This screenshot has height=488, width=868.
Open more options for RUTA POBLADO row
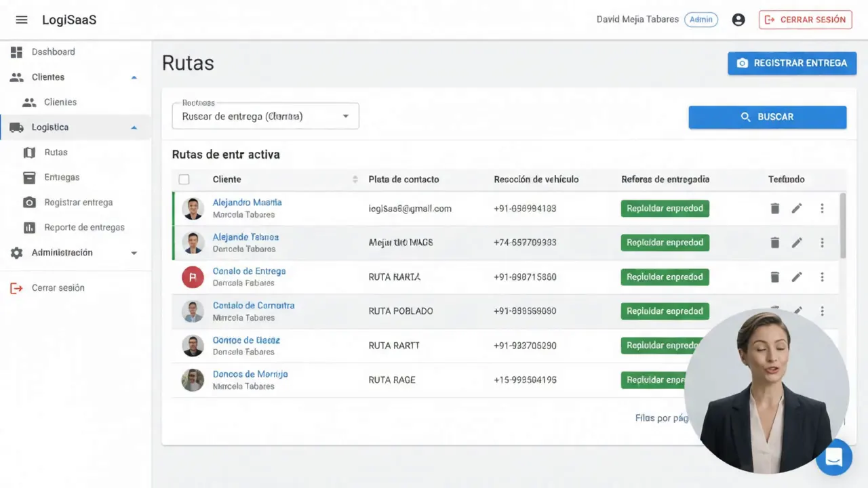(822, 311)
